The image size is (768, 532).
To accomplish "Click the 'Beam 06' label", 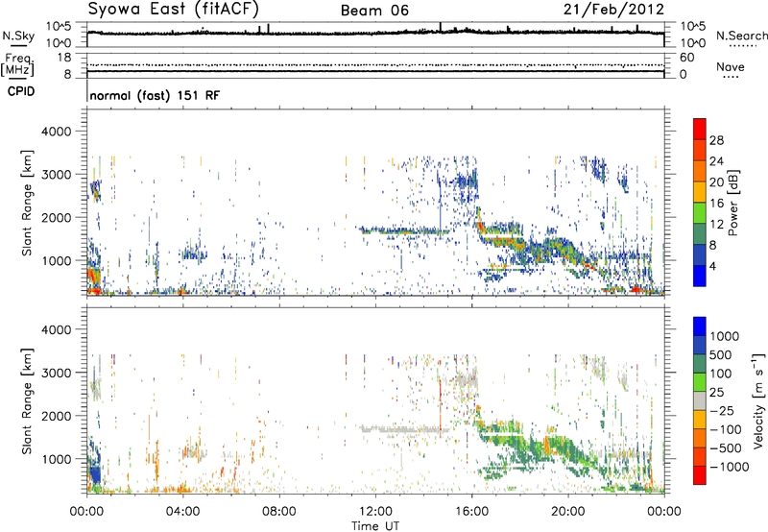I will click(x=374, y=11).
